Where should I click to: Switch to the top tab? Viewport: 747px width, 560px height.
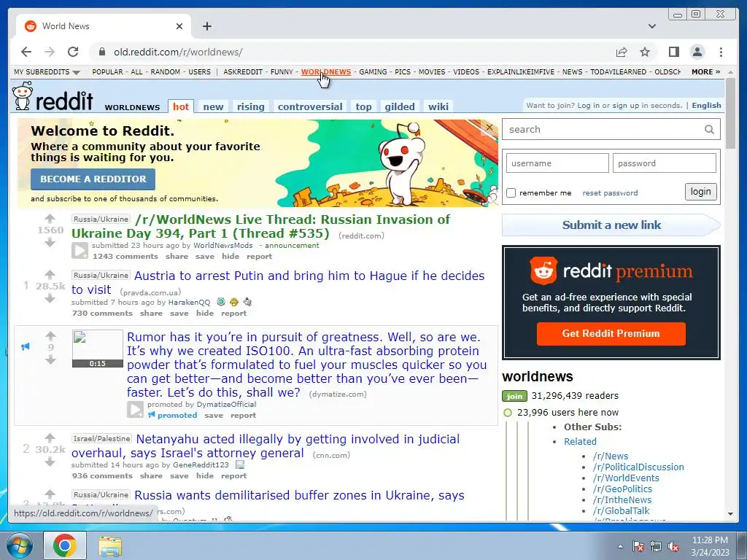pyautogui.click(x=363, y=106)
